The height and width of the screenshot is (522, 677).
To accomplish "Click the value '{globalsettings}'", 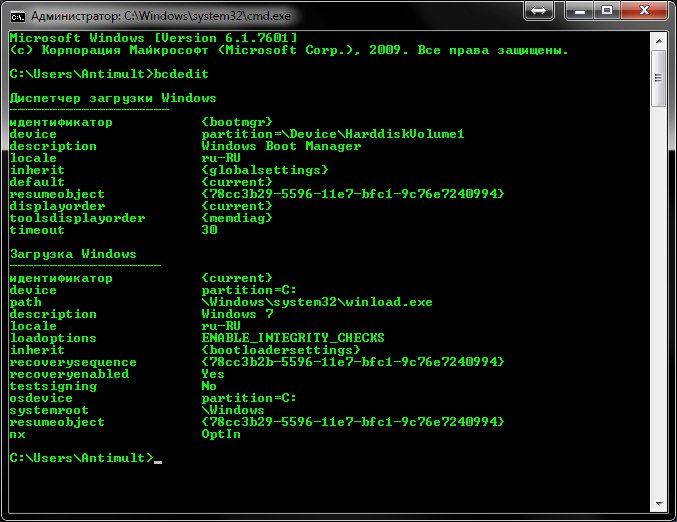I will [265, 170].
